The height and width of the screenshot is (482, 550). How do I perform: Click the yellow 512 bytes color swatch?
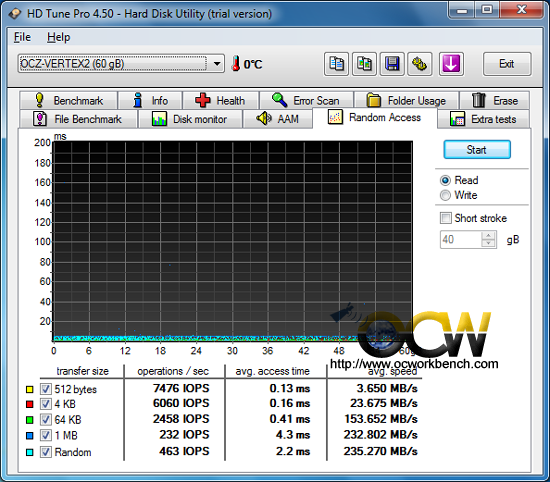[x=29, y=389]
